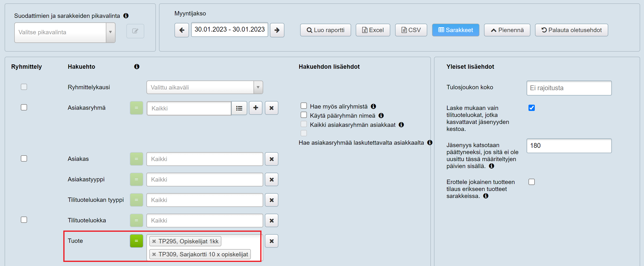Show info for Suodattimien ja sarakkeiden pikavalinta
This screenshot has height=266, width=644.
[126, 16]
